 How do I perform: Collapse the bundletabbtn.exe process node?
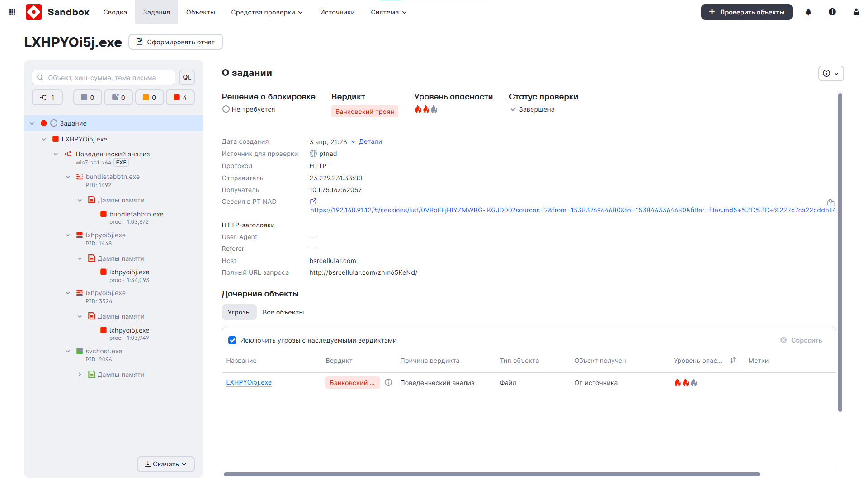pos(68,177)
